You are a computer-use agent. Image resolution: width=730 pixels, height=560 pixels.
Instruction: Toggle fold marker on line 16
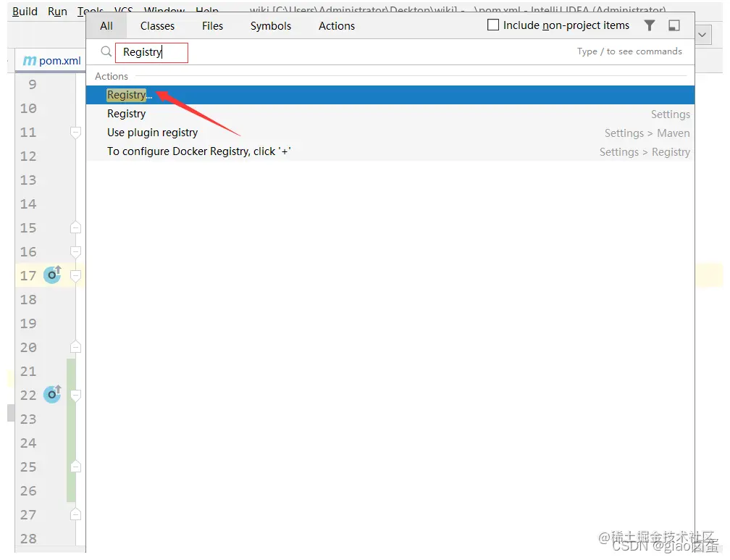[x=75, y=251]
